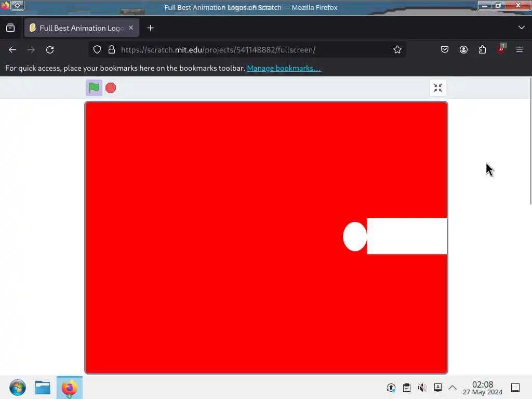Close the Full Best Animation Logo tab
532x399 pixels.
pos(131,28)
